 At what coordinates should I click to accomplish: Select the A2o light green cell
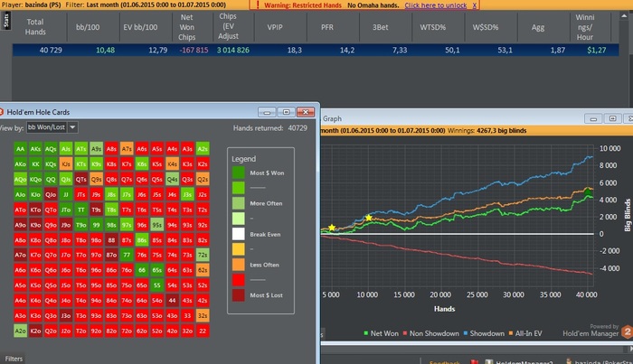[20, 331]
